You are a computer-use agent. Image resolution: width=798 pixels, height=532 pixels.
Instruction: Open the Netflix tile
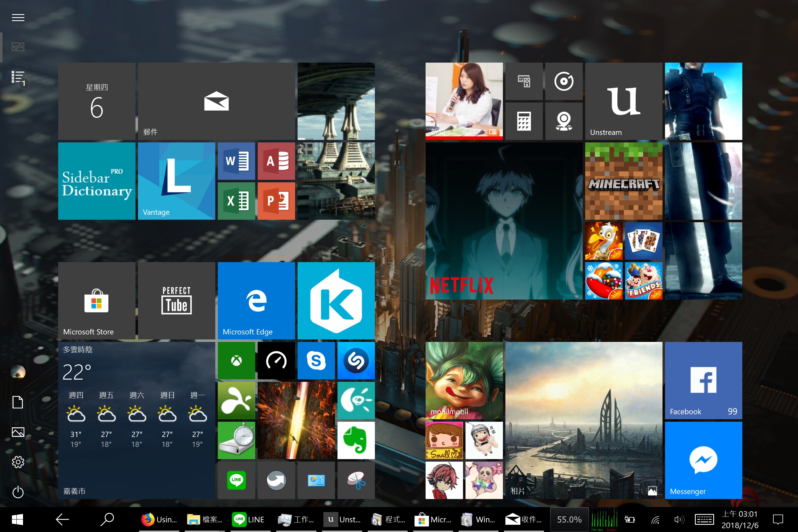pyautogui.click(x=504, y=221)
